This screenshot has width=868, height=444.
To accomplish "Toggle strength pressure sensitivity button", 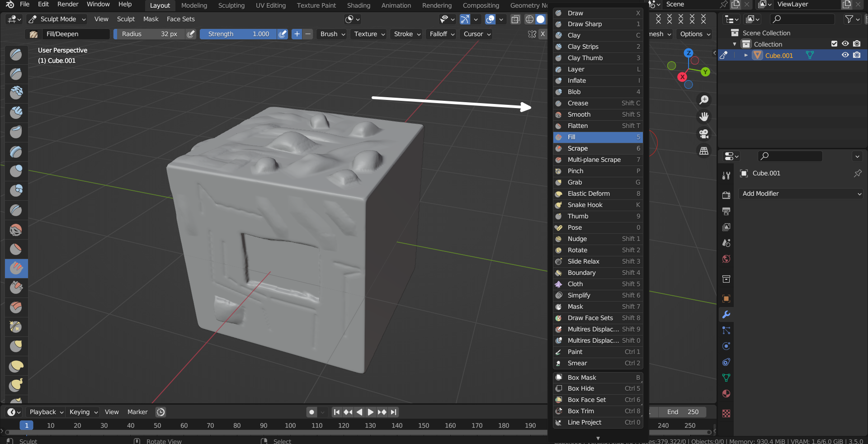I will point(283,34).
